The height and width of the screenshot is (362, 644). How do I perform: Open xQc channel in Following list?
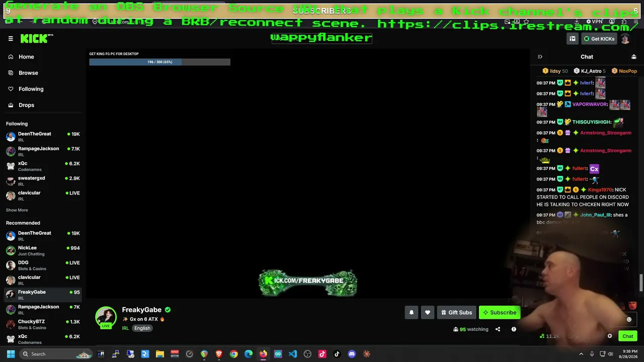[43, 166]
